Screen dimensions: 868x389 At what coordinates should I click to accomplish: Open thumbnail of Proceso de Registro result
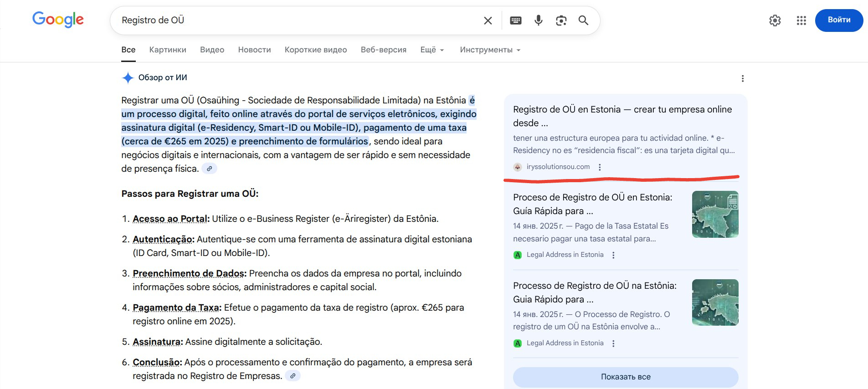[715, 215]
